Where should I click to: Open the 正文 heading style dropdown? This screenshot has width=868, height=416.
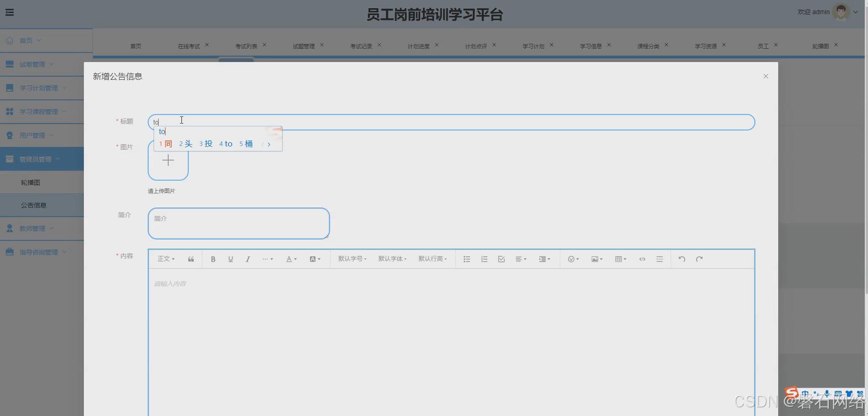[166, 259]
